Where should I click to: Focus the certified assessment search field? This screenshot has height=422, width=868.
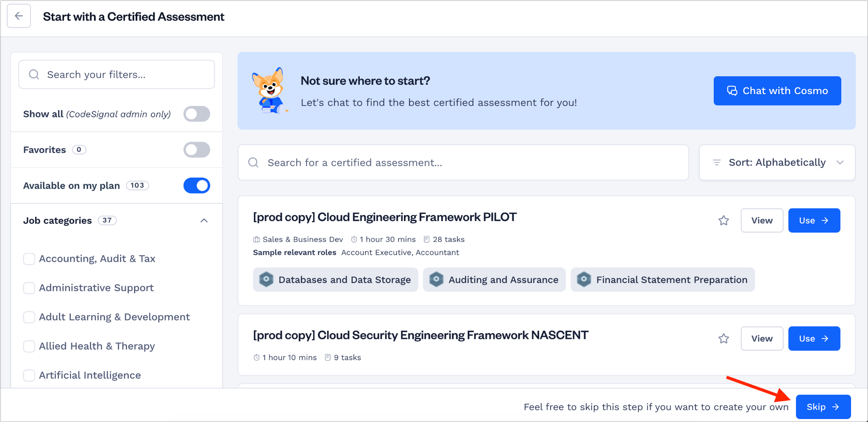coord(463,163)
